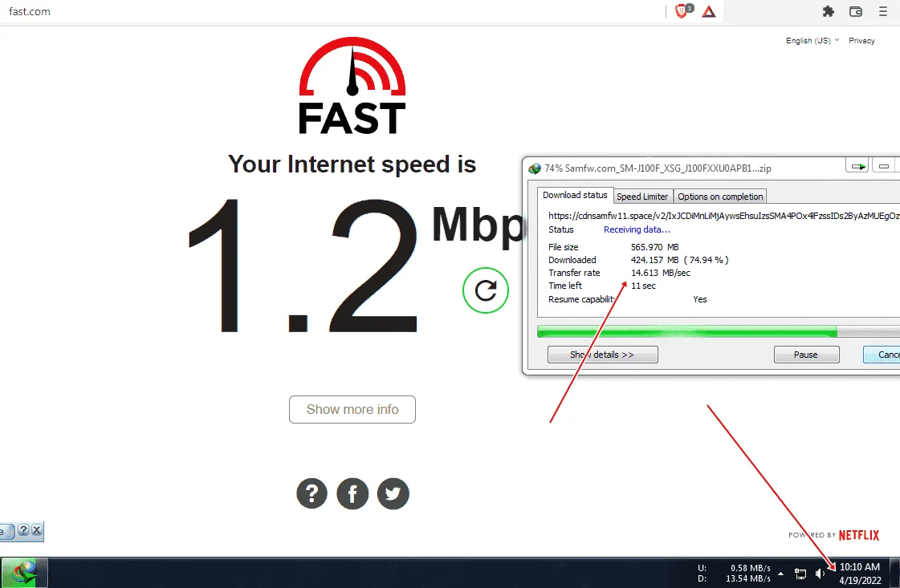Click the Show more info button
The height and width of the screenshot is (588, 900).
tap(352, 410)
